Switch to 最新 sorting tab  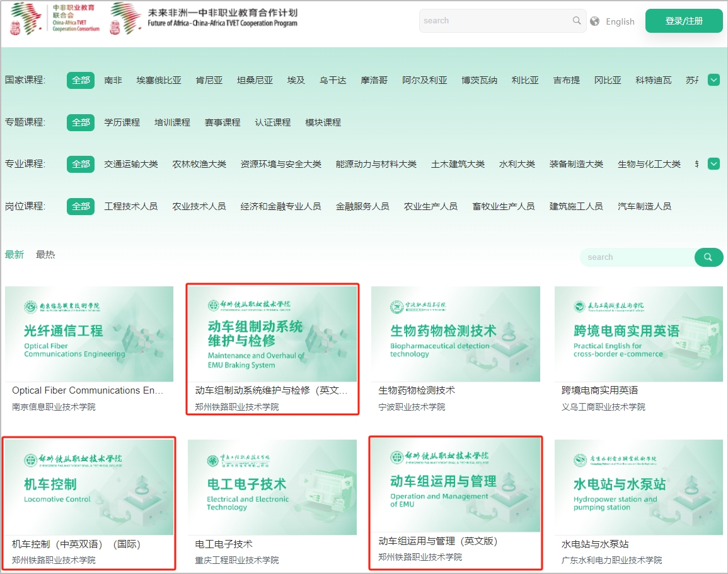(14, 255)
